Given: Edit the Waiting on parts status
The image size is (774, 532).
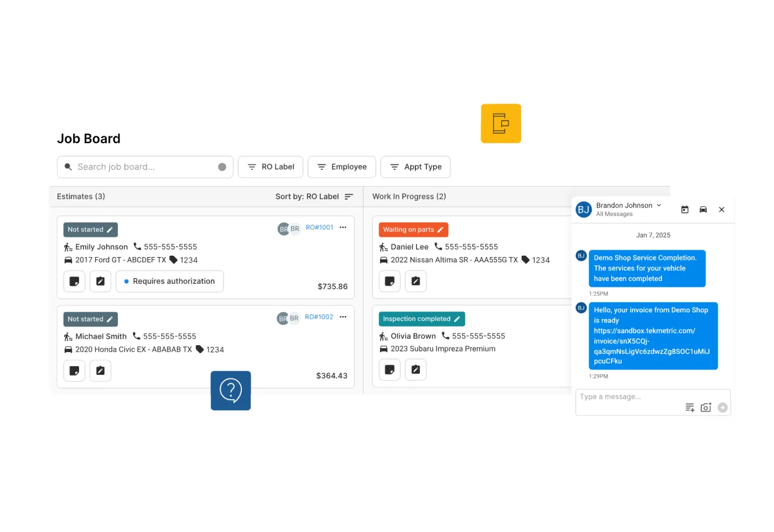Looking at the screenshot, I should (413, 230).
